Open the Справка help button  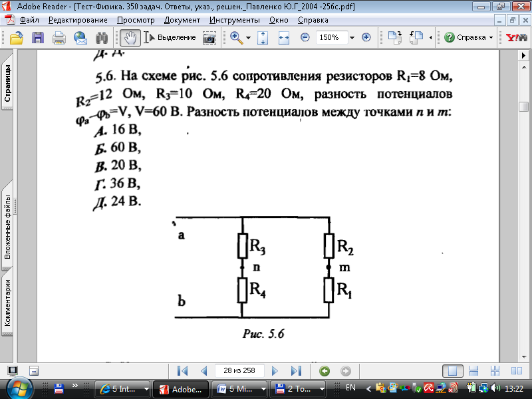click(x=465, y=37)
